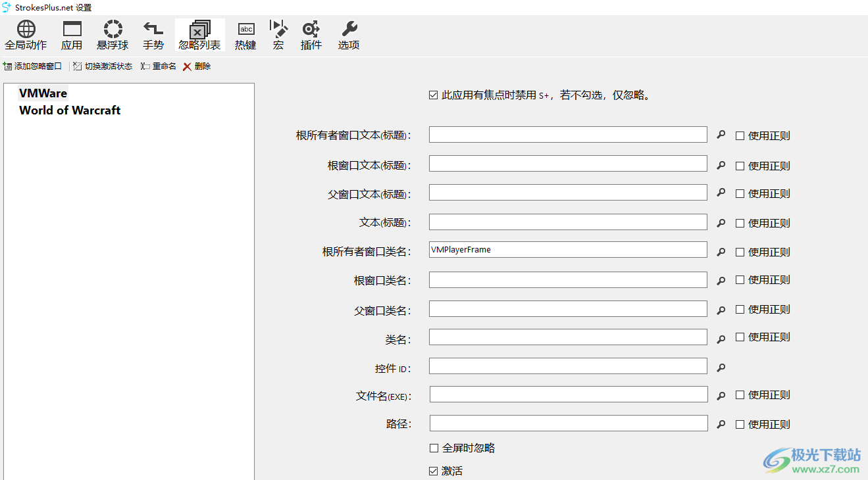Enable 使用正则 for 文本(标题)

tap(740, 223)
